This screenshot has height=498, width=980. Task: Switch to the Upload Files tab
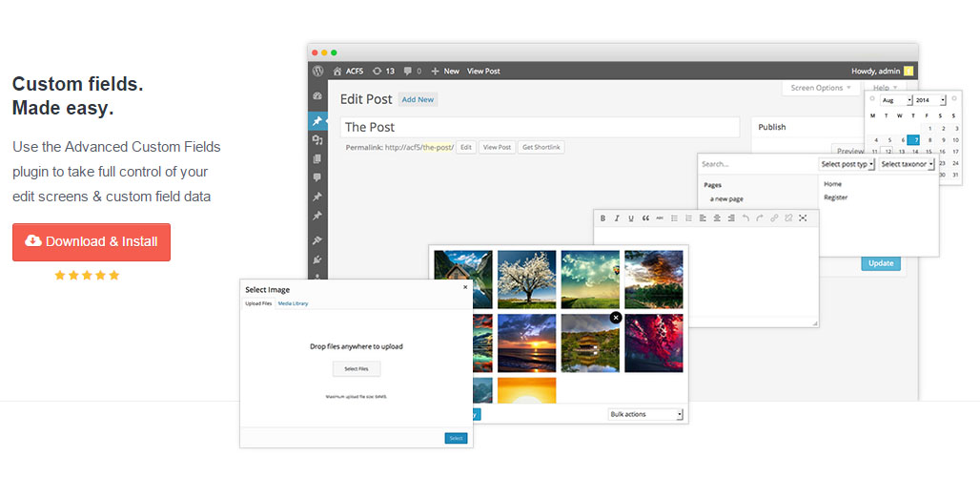pos(258,303)
